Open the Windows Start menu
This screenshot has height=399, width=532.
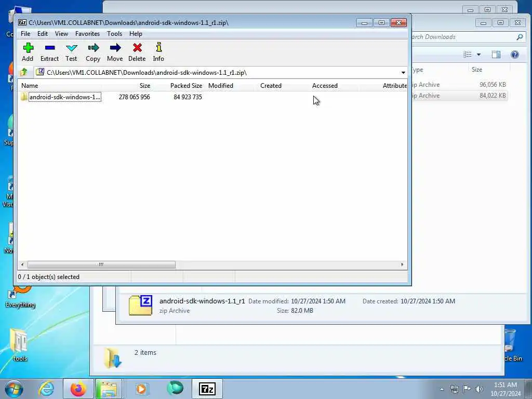pos(14,389)
